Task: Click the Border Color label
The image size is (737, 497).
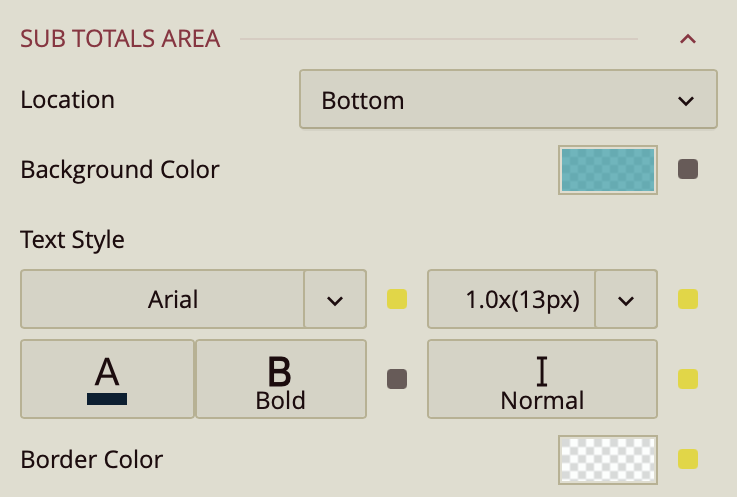Action: [x=92, y=460]
